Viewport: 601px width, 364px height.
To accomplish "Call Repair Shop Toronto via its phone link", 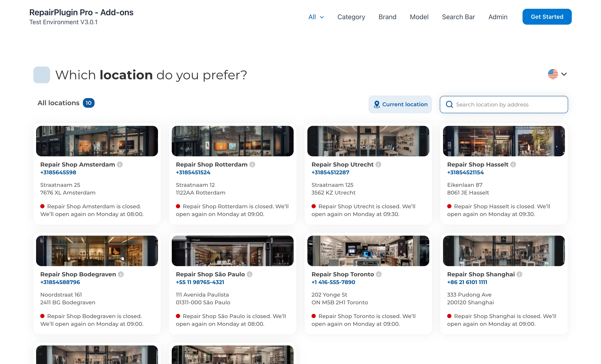I will 333,282.
